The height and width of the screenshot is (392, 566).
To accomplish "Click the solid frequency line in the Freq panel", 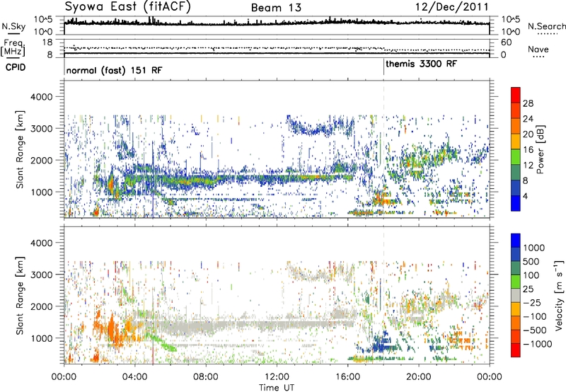I will click(277, 53).
